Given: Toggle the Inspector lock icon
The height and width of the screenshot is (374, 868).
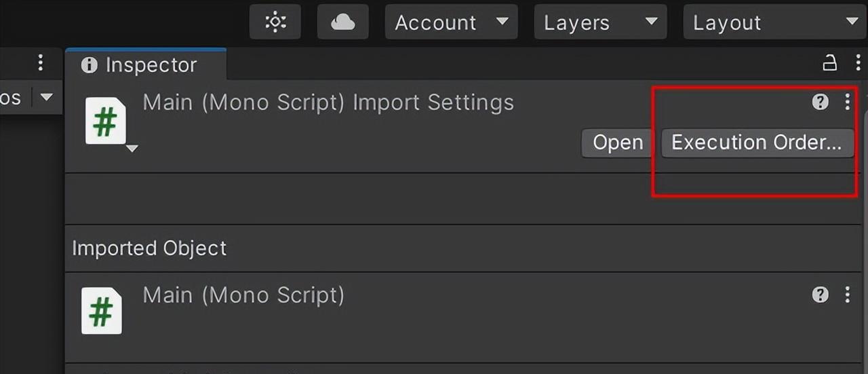Looking at the screenshot, I should click(x=829, y=64).
